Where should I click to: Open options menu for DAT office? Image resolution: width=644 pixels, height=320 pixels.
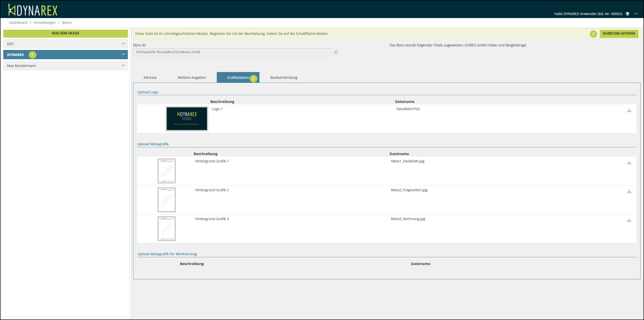(123, 44)
